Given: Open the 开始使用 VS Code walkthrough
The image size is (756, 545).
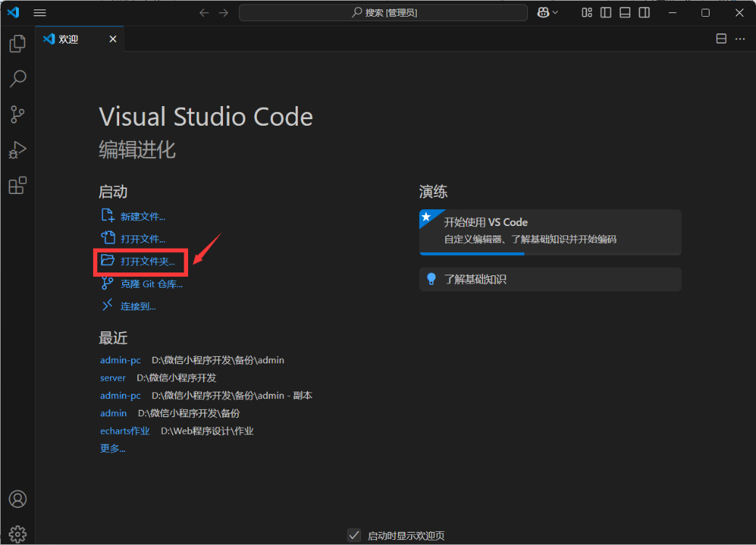Looking at the screenshot, I should tap(550, 232).
